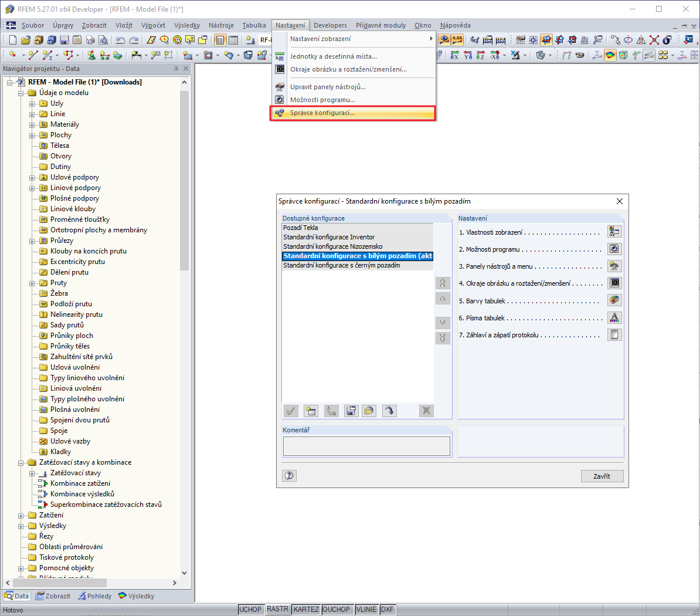
Task: Click the reset configuration blue arrow icon
Action: click(x=389, y=411)
